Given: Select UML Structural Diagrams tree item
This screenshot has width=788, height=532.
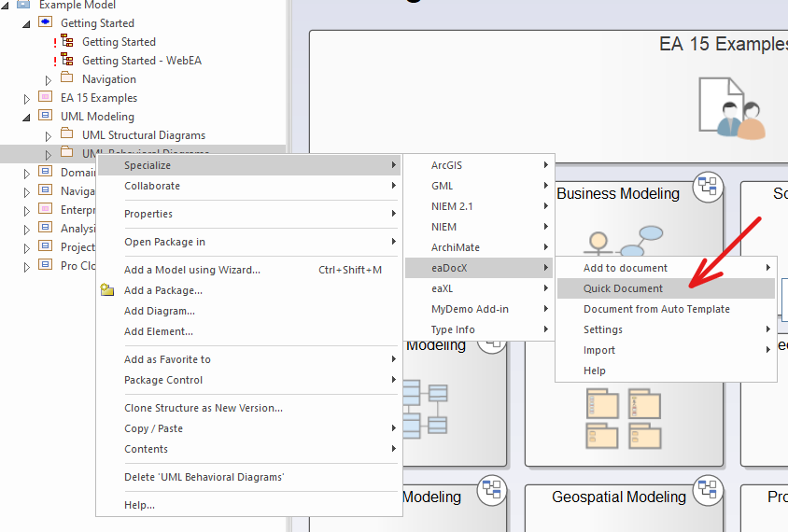Looking at the screenshot, I should click(144, 135).
